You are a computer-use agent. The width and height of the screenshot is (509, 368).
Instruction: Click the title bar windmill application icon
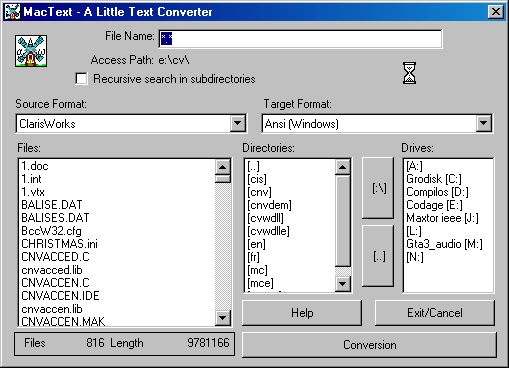click(x=12, y=11)
